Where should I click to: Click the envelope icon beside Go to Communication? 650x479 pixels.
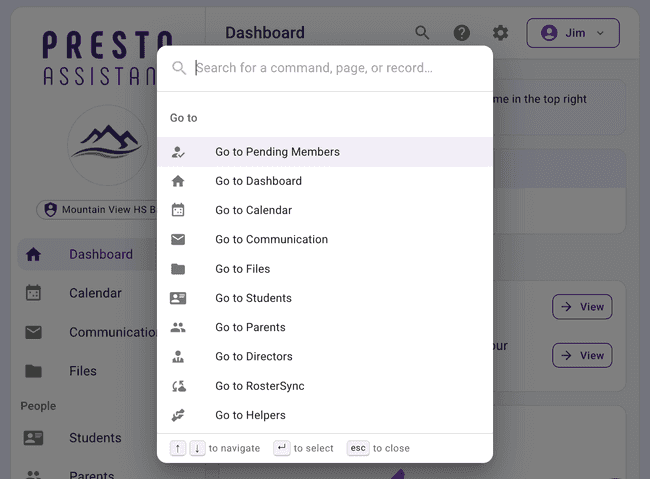[178, 239]
